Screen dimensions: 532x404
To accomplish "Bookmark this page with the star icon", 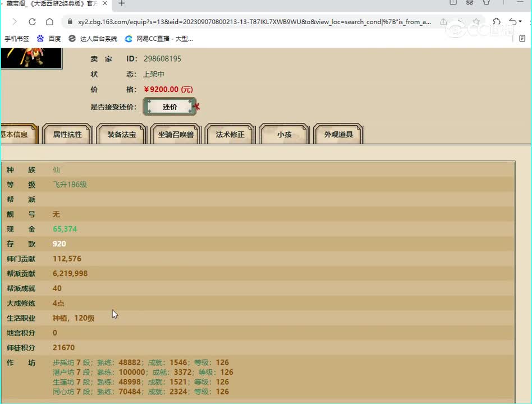I will (476, 22).
